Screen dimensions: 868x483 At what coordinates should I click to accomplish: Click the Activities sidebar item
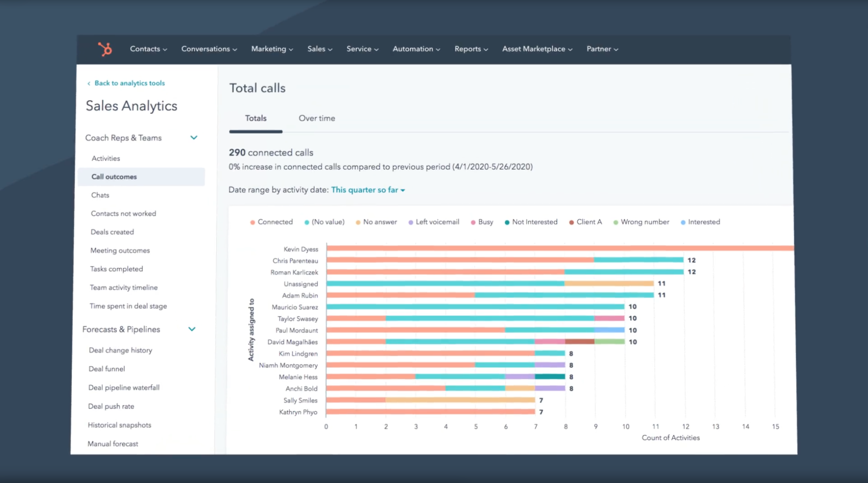coord(105,158)
